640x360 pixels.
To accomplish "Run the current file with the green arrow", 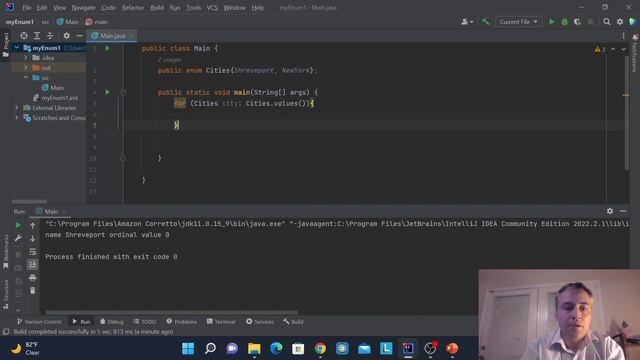I will [551, 22].
